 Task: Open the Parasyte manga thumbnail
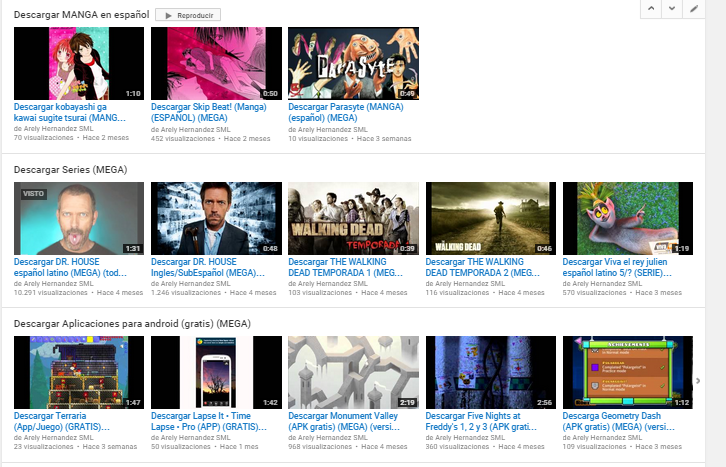coord(353,63)
